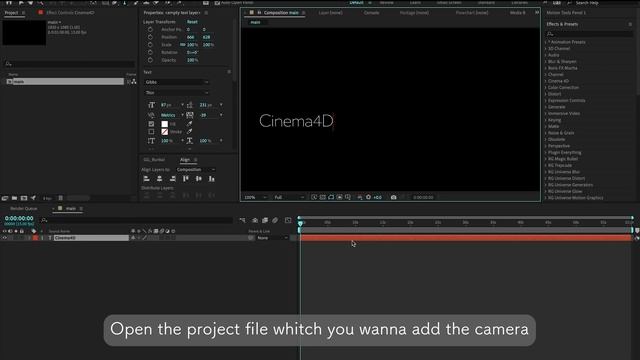This screenshot has height=360, width=640.
Task: Click the white fill color swatch
Action: [x=164, y=124]
